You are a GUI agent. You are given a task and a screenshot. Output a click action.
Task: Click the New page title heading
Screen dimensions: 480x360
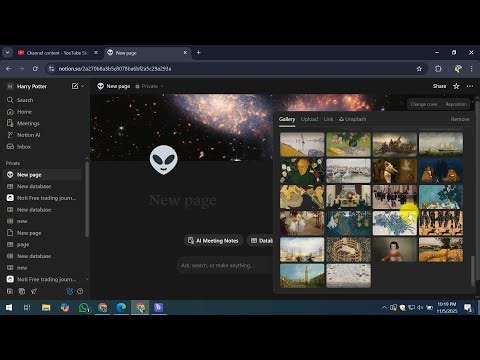pyautogui.click(x=183, y=200)
